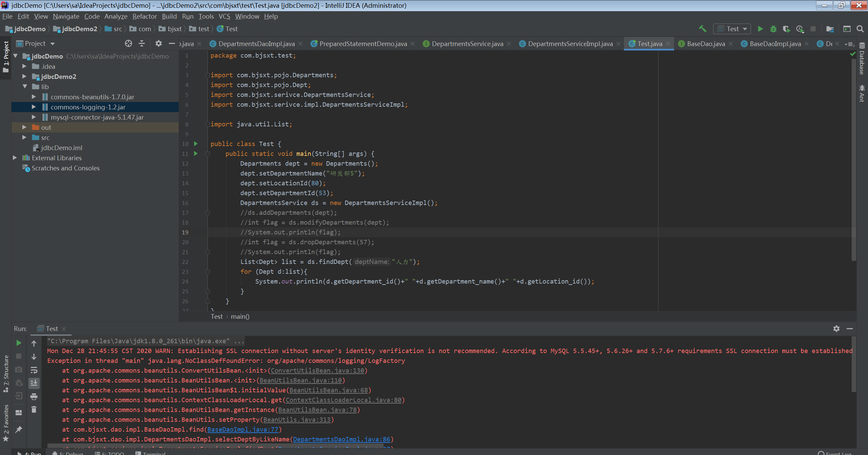This screenshot has width=868, height=455.
Task: Open the profiler run icon
Action: pyautogui.click(x=800, y=29)
